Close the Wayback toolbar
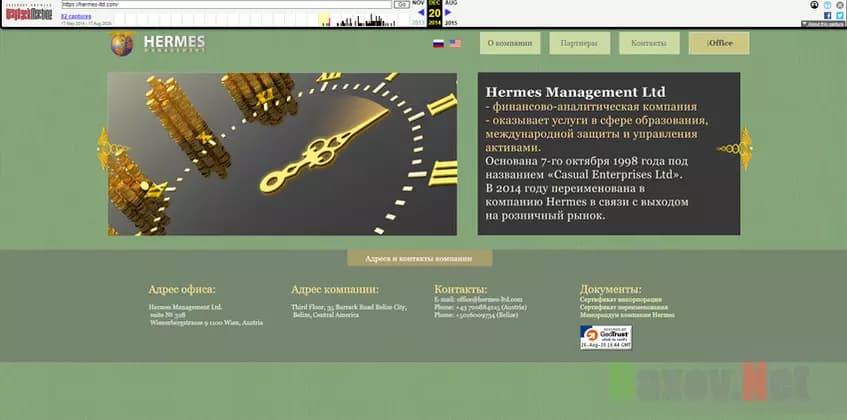Viewport: 847px width, 420px height. click(839, 5)
